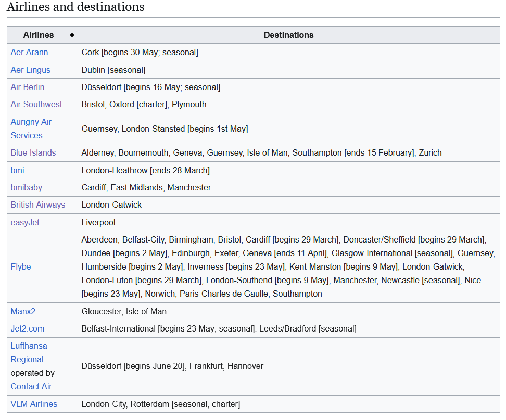Follow the Air Berlin link
The image size is (506, 420).
[x=27, y=87]
